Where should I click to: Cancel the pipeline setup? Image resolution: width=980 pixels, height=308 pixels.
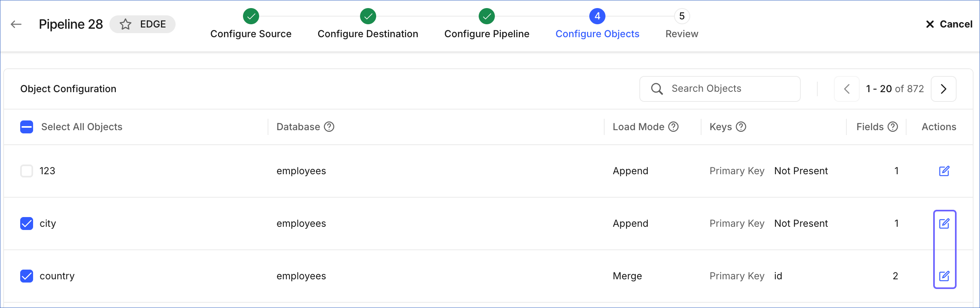click(949, 24)
